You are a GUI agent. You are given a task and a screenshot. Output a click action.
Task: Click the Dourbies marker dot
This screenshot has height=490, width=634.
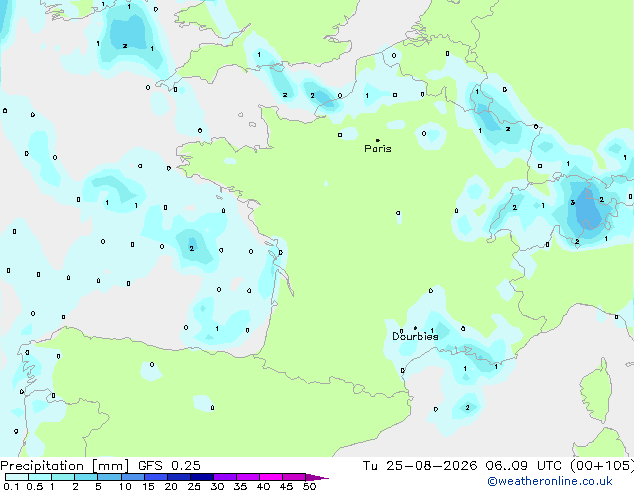[x=415, y=328]
